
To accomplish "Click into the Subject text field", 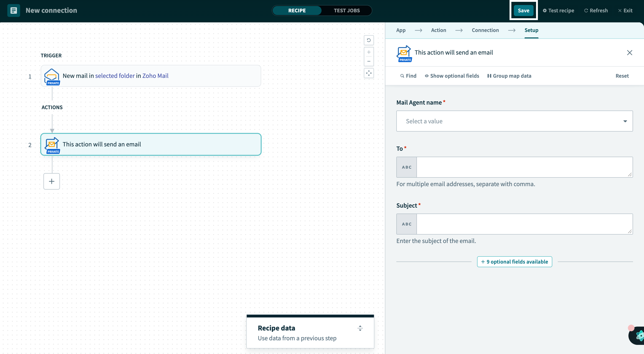I will pos(524,224).
